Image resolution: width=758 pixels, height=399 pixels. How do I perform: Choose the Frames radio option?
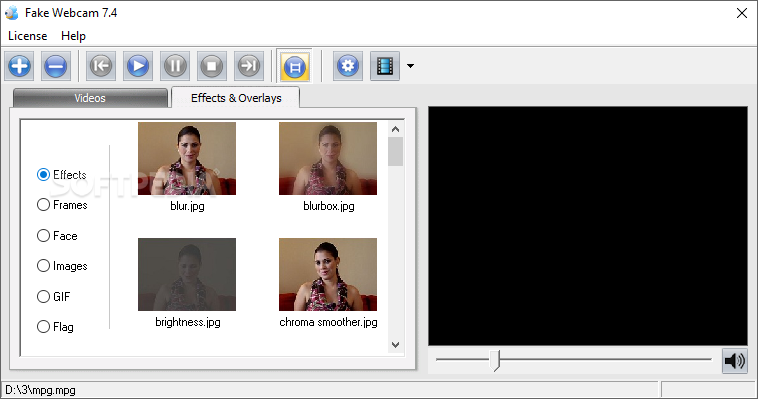click(x=44, y=205)
